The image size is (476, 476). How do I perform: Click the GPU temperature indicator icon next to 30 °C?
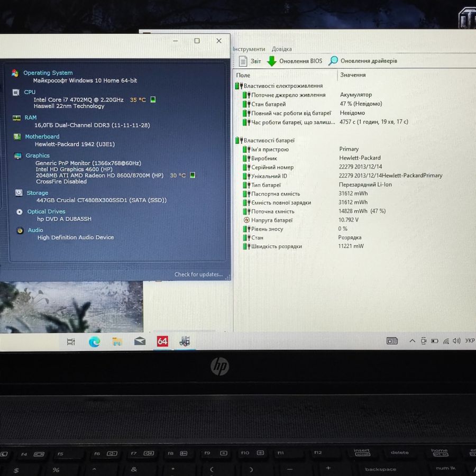193,175
